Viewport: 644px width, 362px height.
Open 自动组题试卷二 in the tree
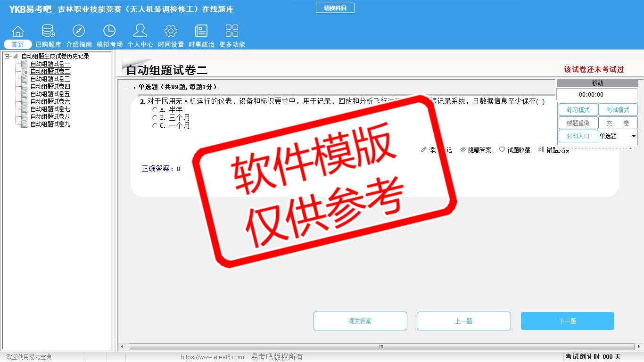click(50, 71)
